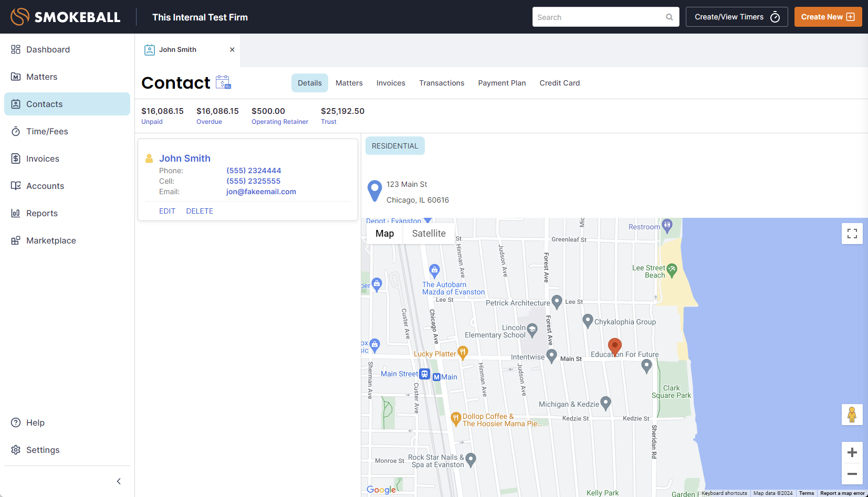The height and width of the screenshot is (497, 868).
Task: Zoom in on the map
Action: [x=852, y=452]
